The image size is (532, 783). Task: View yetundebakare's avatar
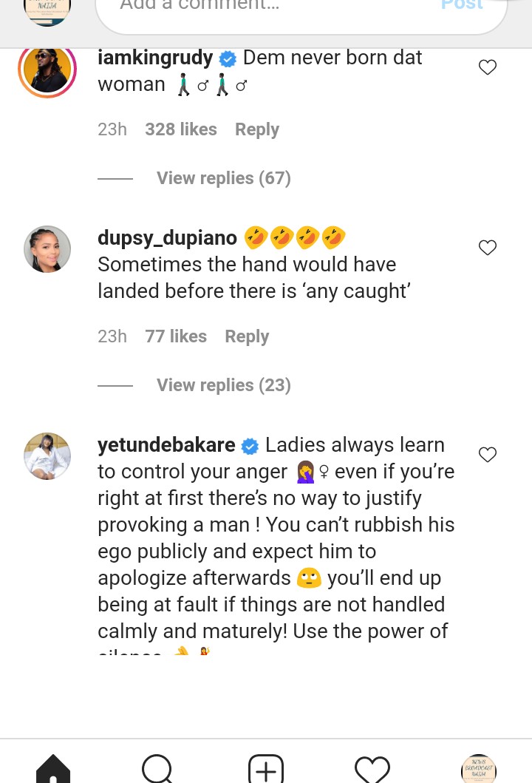pos(47,456)
